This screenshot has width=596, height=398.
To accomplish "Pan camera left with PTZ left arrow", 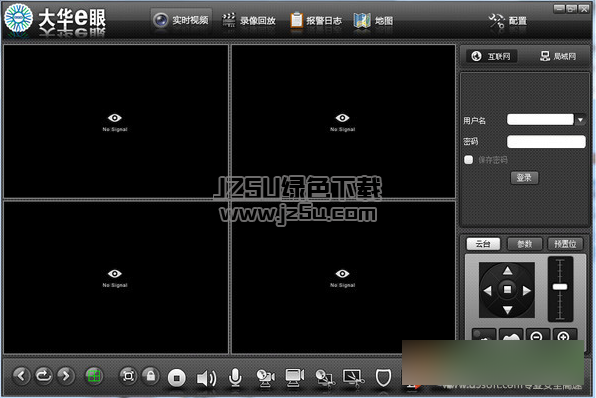I will (487, 291).
